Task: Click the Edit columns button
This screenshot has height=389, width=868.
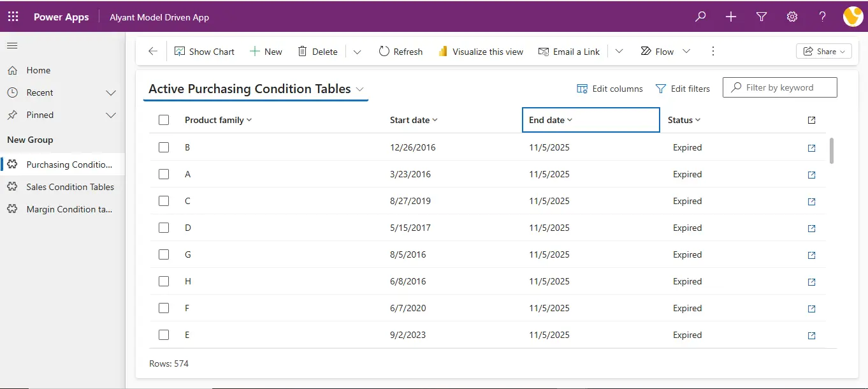Action: click(609, 89)
